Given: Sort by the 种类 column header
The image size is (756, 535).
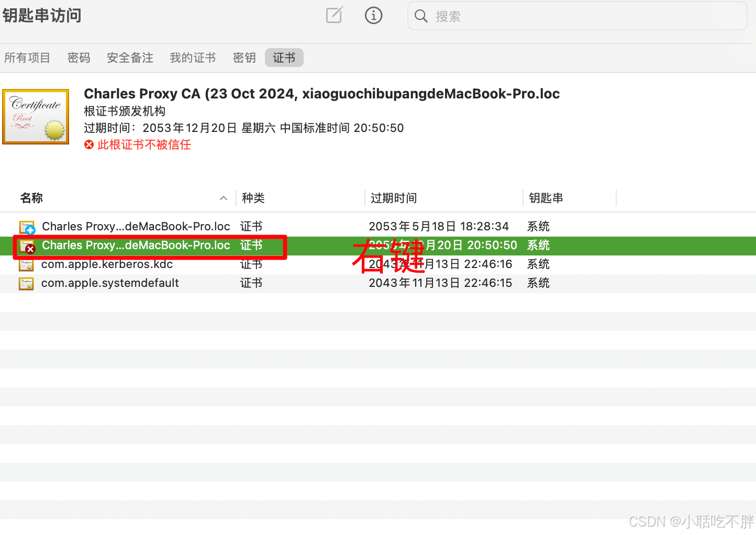Looking at the screenshot, I should click(253, 198).
